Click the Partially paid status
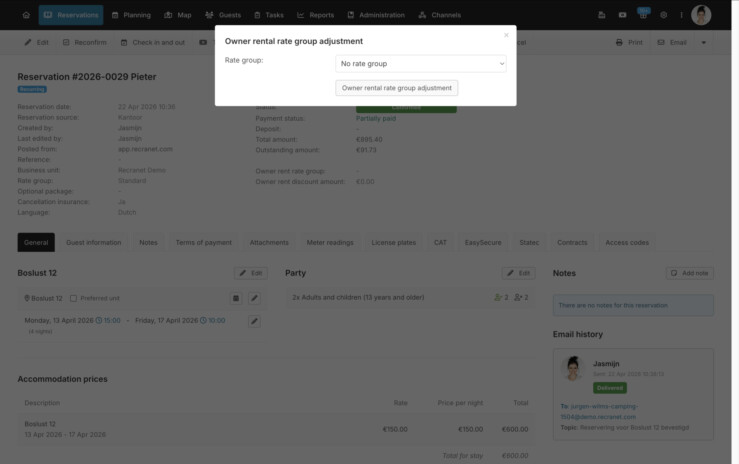Screen dimensions: 739x464 tap(376, 119)
